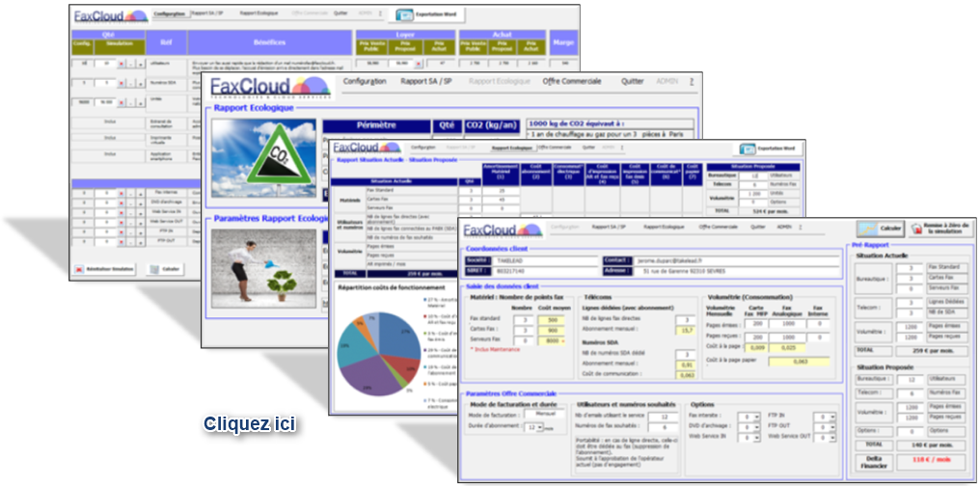The image size is (980, 486).
Task: Click Rapport SA / SP in Rapport Ecologique window
Action: [425, 81]
